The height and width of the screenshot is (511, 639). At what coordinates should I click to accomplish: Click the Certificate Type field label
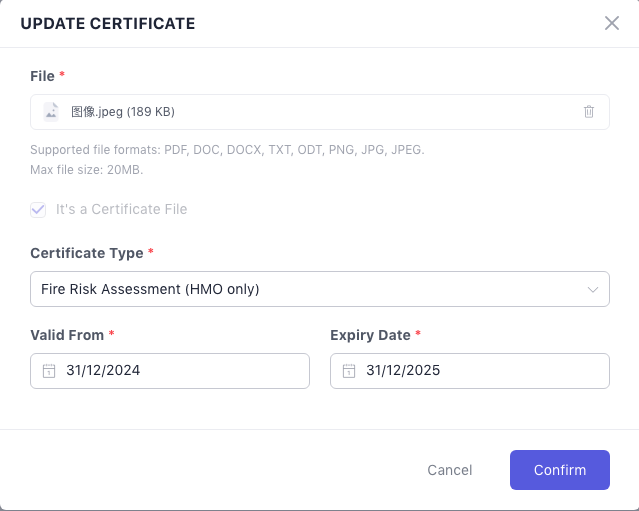pyautogui.click(x=87, y=253)
